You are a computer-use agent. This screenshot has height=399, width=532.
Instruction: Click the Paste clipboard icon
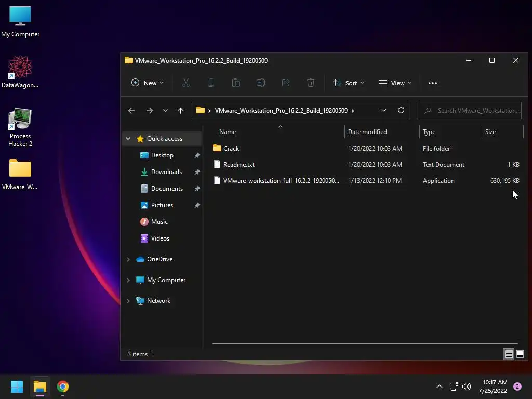236,83
